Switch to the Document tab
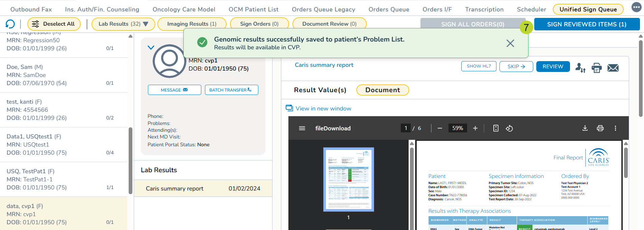 [x=382, y=90]
